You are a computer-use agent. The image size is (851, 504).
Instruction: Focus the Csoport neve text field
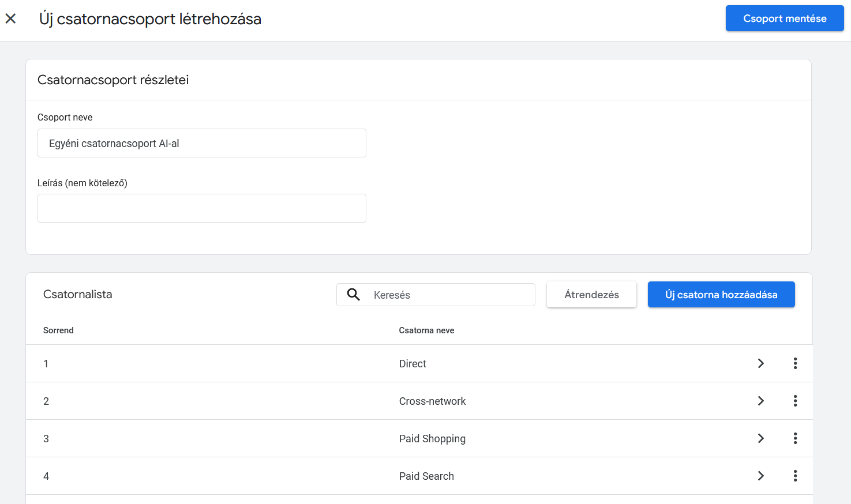(x=201, y=143)
